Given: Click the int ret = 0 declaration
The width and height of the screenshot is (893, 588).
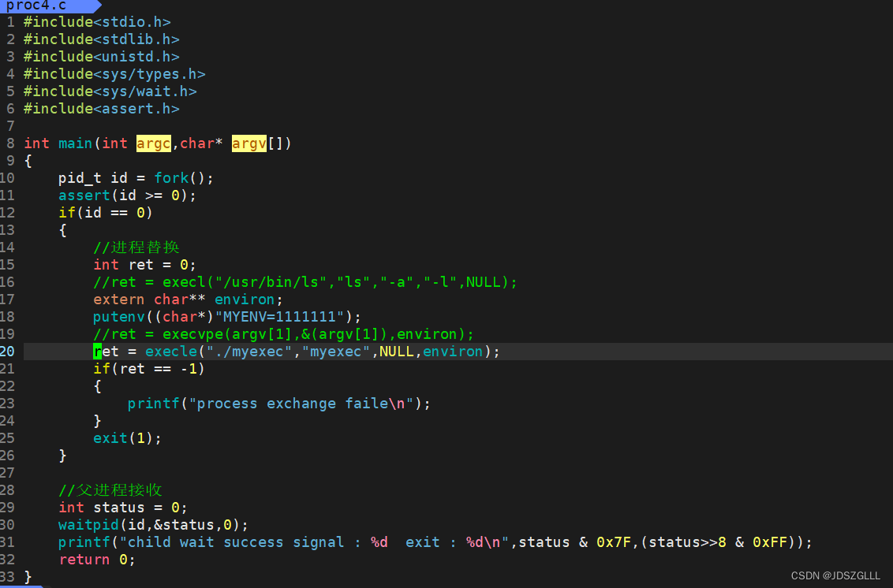Looking at the screenshot, I should (144, 265).
